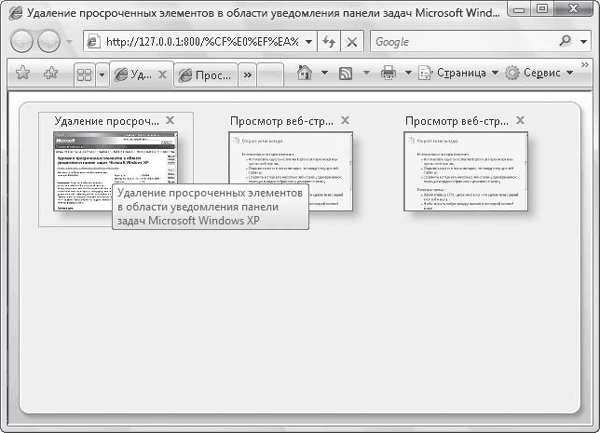This screenshot has width=600, height=433.
Task: Open the "Удаление просроч..." page thumbnail
Action: [x=116, y=171]
